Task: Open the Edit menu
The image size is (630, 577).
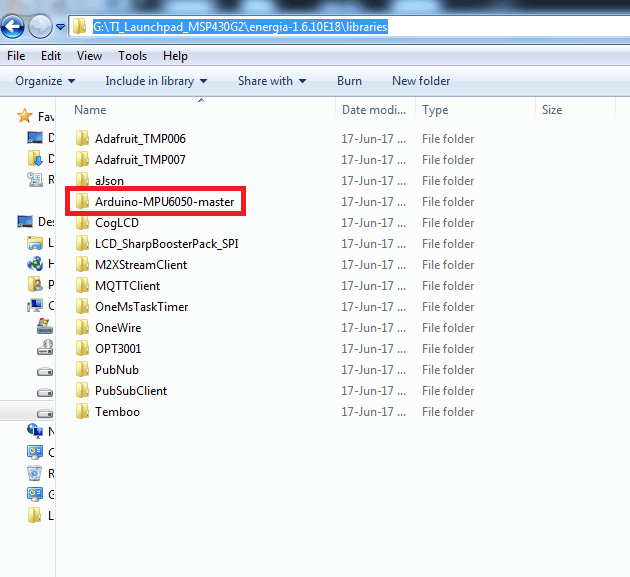Action: (x=51, y=56)
